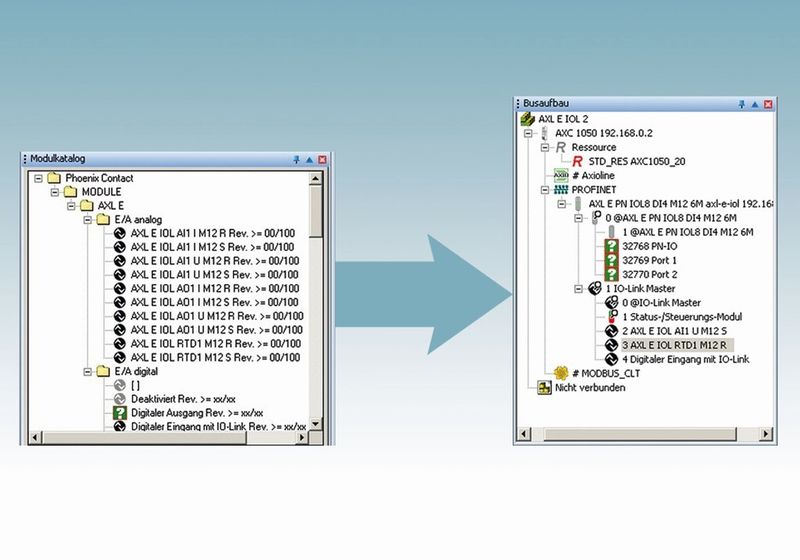Select Digitaler Eingang mit IO-Link Rev. catalog item

coord(218,426)
